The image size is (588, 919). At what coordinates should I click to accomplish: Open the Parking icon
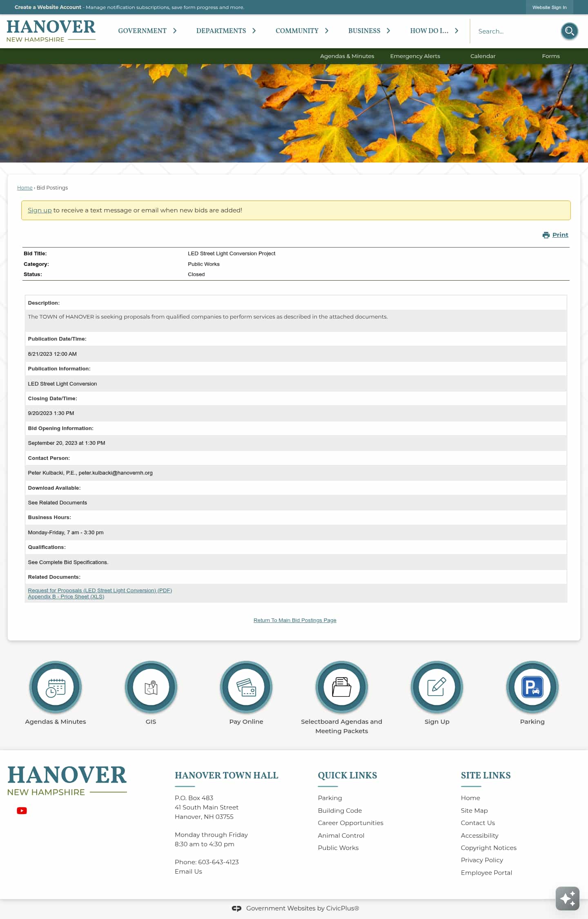pos(532,687)
